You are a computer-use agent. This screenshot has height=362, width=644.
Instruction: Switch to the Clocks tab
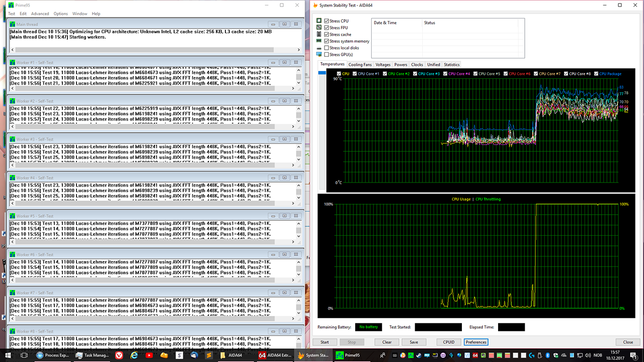point(417,65)
